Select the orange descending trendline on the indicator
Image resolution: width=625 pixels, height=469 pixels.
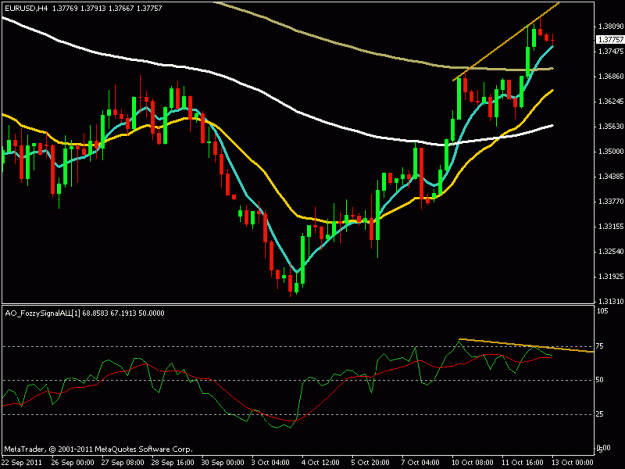pos(526,345)
